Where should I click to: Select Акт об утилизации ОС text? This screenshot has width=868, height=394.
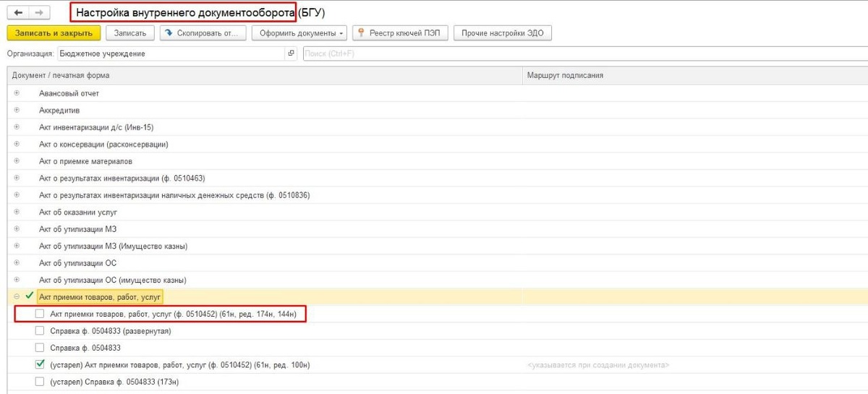(77, 262)
